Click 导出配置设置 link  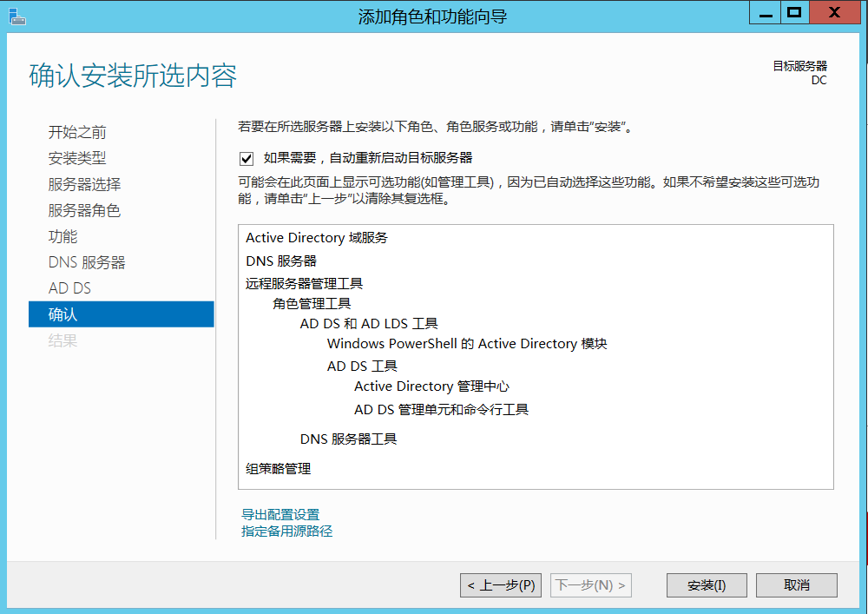coord(280,515)
